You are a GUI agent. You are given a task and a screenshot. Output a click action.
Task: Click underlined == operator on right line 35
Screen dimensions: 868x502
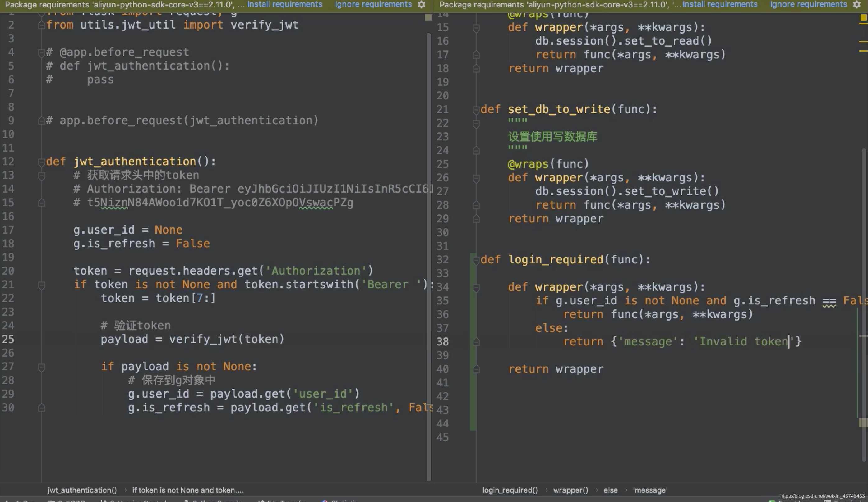point(829,301)
